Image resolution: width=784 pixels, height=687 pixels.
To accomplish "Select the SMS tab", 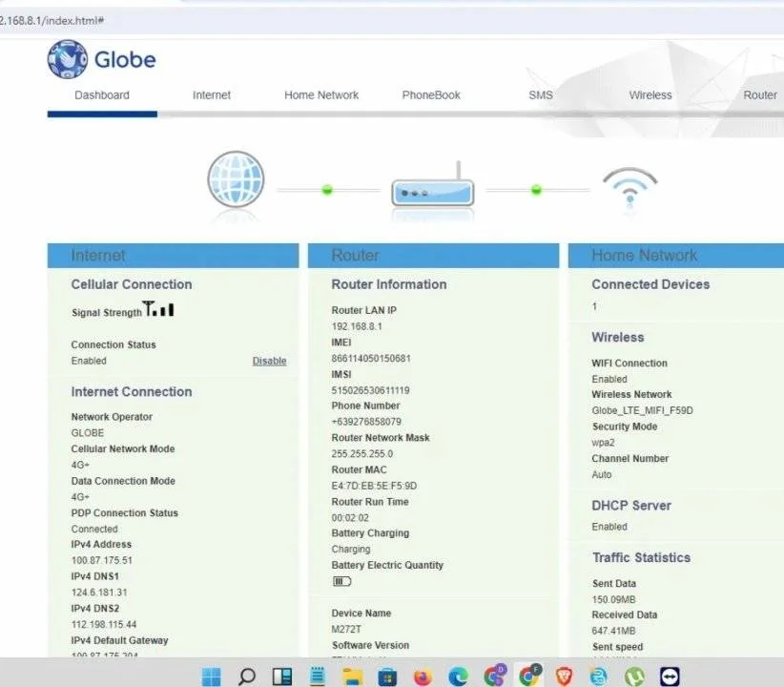I will [x=541, y=95].
